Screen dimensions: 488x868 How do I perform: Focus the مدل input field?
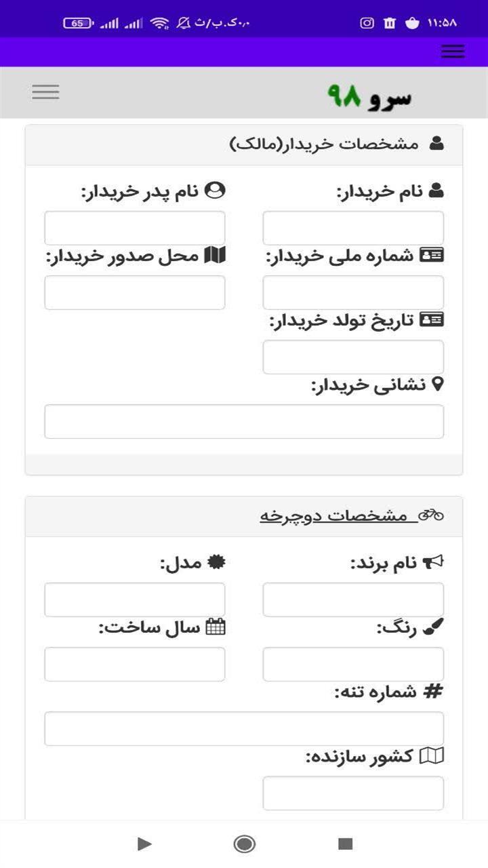135,599
